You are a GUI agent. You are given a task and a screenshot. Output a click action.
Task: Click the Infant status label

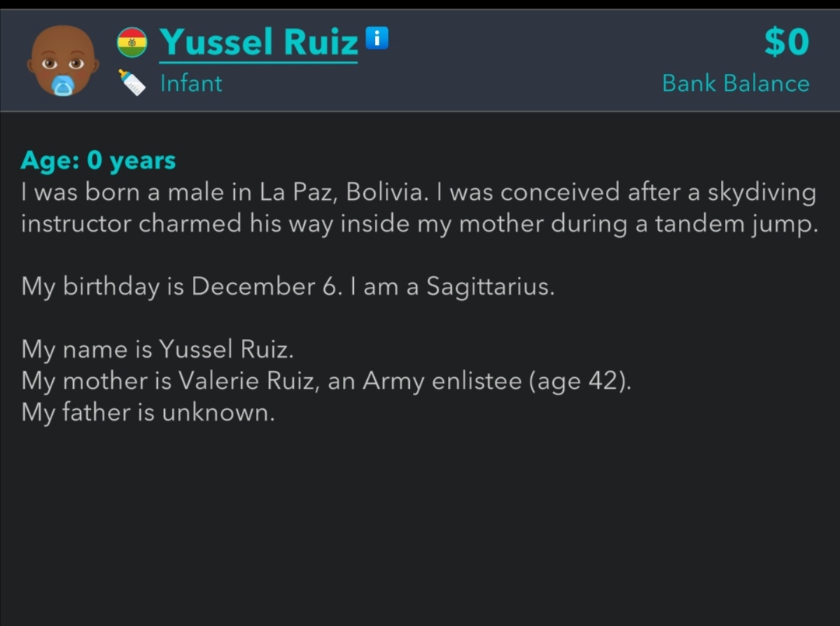pyautogui.click(x=191, y=83)
